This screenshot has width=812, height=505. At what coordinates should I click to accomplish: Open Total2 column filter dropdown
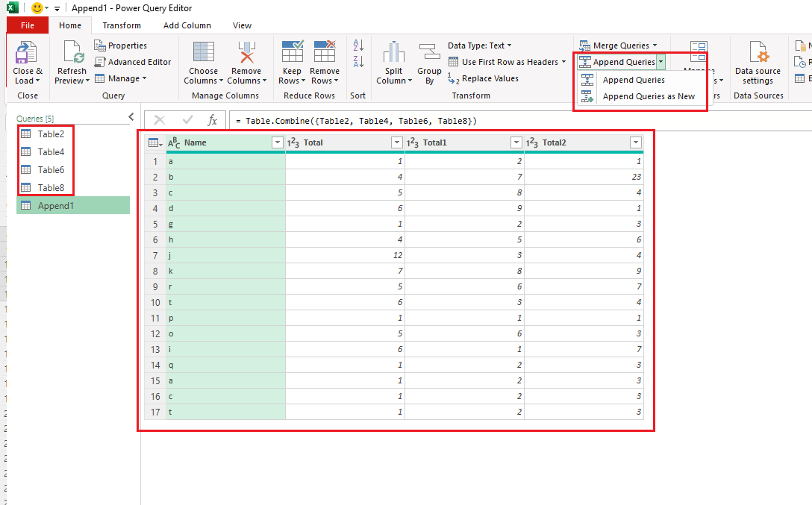[x=635, y=142]
